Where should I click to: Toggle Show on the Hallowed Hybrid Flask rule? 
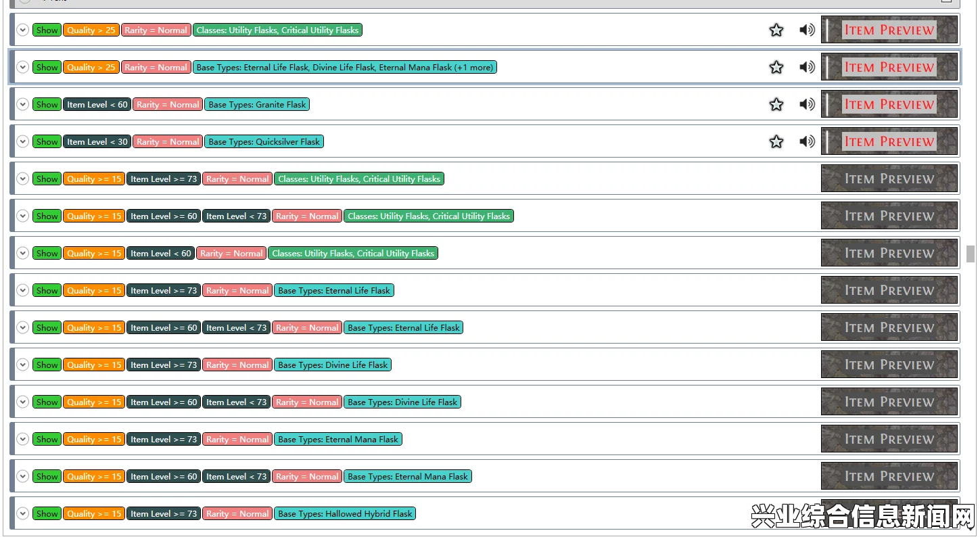point(47,513)
